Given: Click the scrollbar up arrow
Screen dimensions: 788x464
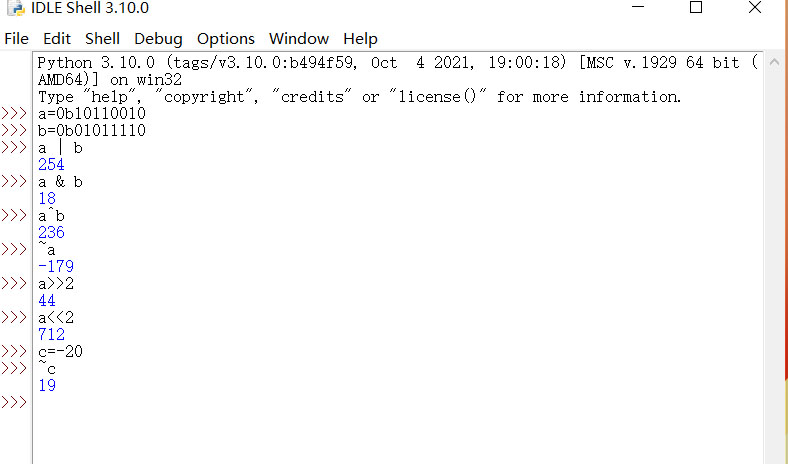Looking at the screenshot, I should coord(774,62).
